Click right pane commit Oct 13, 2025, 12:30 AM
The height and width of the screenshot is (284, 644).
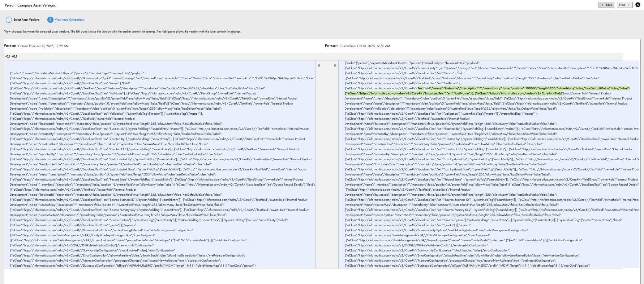(365, 46)
